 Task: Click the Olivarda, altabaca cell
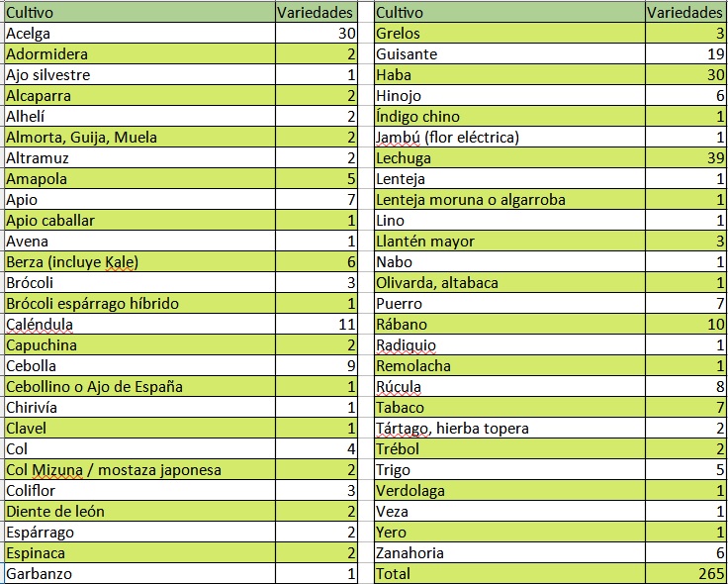(x=509, y=282)
